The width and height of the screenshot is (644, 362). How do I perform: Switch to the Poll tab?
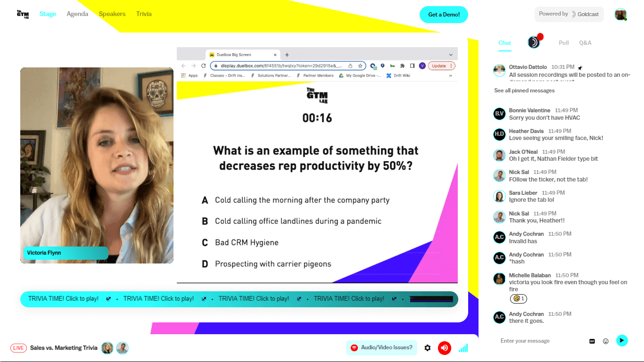[x=564, y=43]
